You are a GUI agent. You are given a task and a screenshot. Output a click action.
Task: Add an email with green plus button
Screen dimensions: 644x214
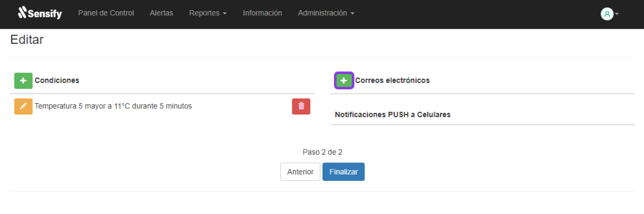(x=344, y=81)
